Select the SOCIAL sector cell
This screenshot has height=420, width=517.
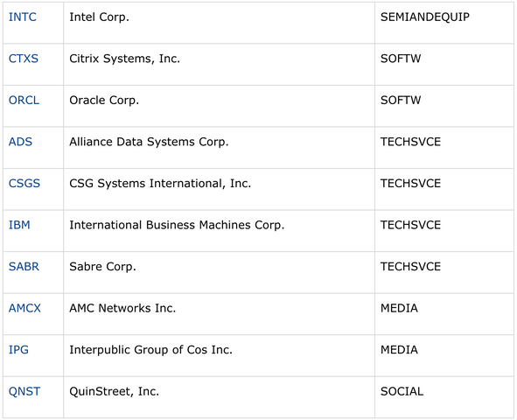[x=444, y=397]
